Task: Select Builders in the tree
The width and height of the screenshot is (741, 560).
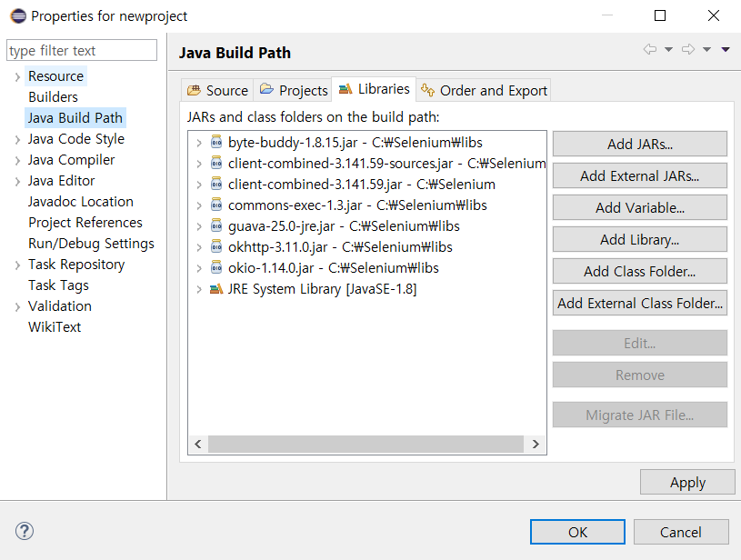Action: tap(53, 97)
